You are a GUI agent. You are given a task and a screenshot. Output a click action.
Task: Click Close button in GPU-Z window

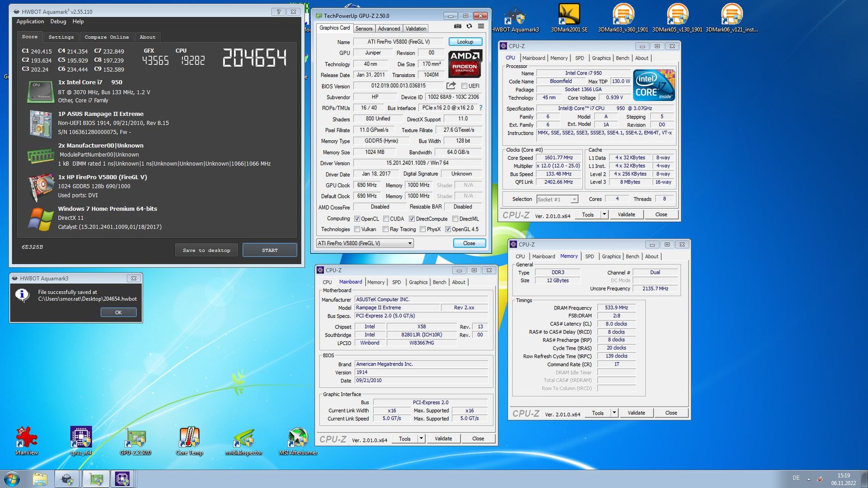click(x=469, y=243)
